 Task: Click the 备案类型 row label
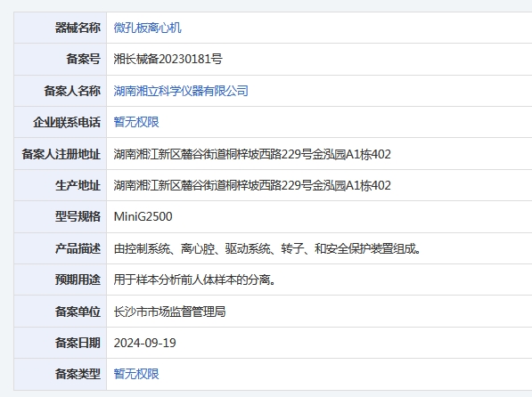[x=78, y=374]
